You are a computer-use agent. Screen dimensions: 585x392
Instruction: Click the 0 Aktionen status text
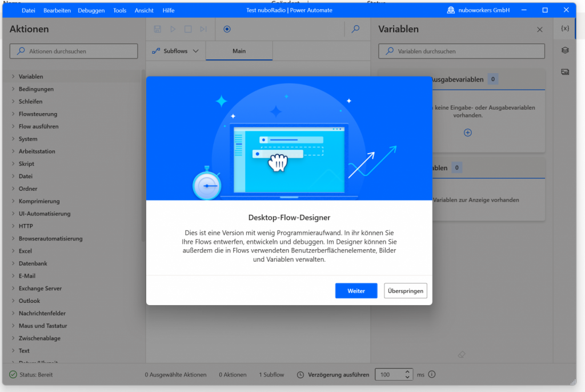point(233,374)
